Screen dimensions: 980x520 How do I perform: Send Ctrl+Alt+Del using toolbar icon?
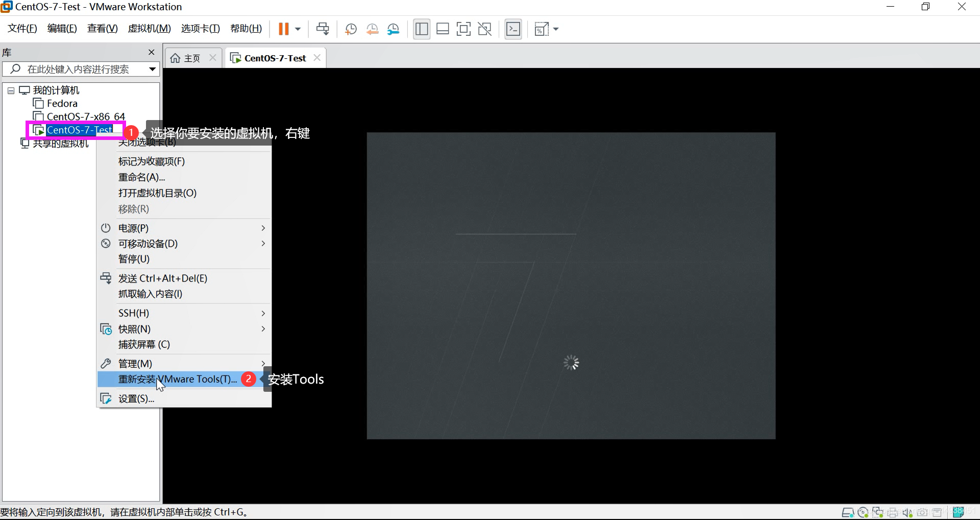pyautogui.click(x=323, y=29)
